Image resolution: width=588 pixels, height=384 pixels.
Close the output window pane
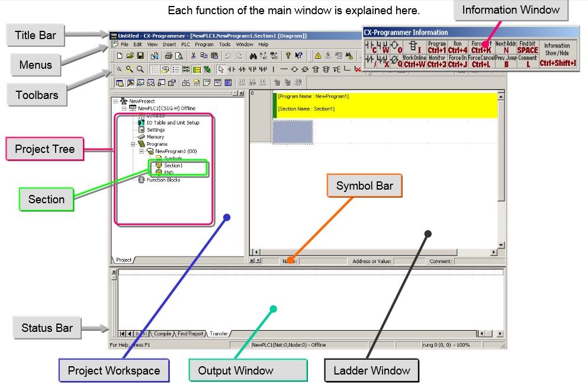point(114,272)
